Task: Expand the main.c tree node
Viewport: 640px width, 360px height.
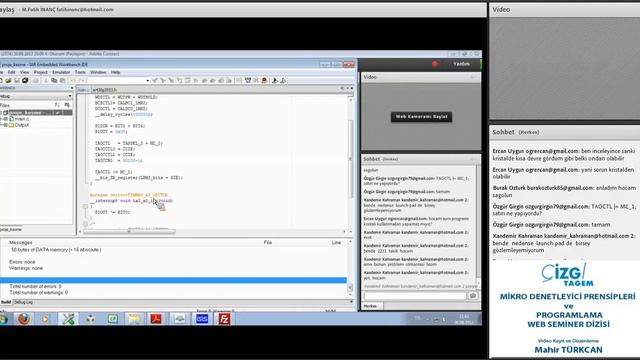Action: [x=6, y=119]
